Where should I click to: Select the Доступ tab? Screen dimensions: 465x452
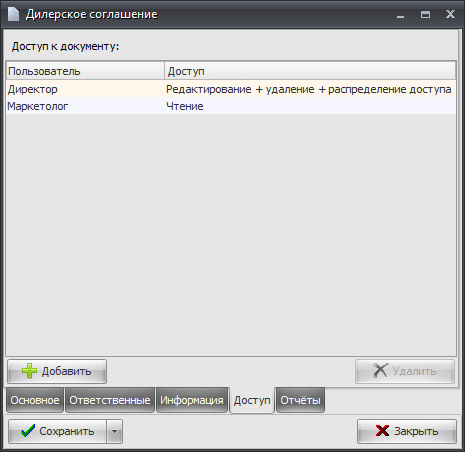252,400
